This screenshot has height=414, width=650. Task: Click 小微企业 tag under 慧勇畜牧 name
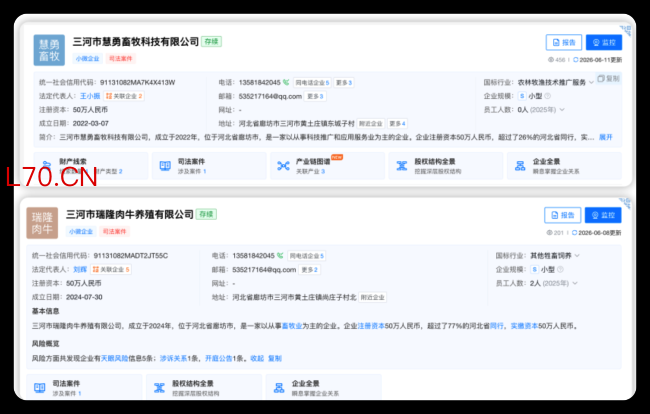point(87,59)
